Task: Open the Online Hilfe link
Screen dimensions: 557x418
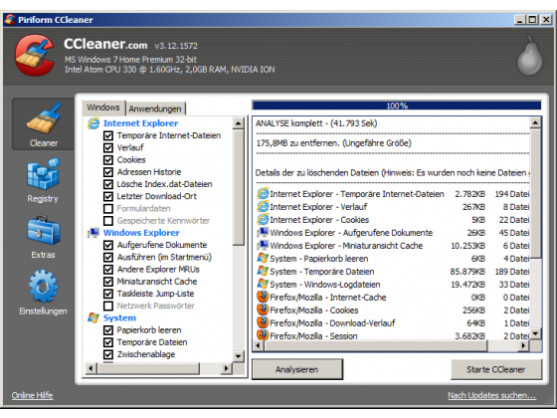Action: click(32, 395)
